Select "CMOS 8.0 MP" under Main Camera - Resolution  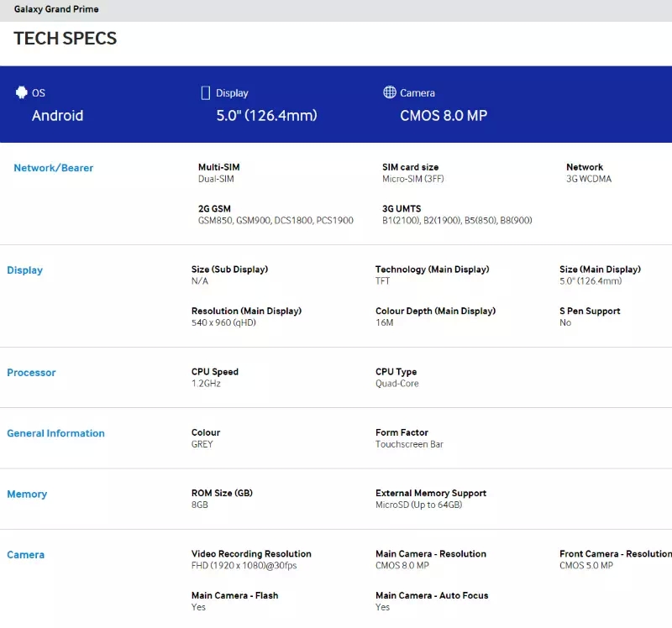point(402,566)
